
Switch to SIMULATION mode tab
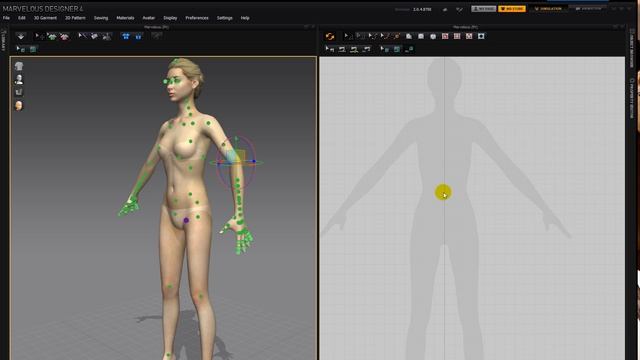click(548, 9)
